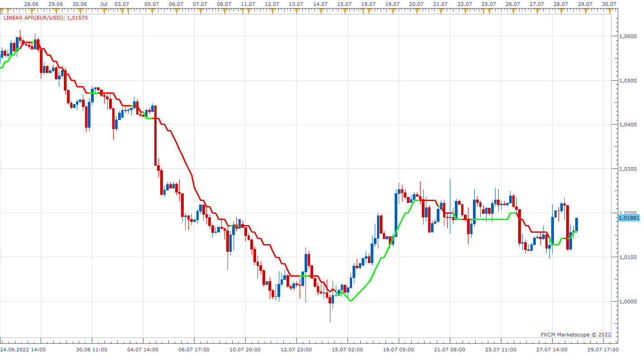Click the orange marker under 06.07

[176, 10]
